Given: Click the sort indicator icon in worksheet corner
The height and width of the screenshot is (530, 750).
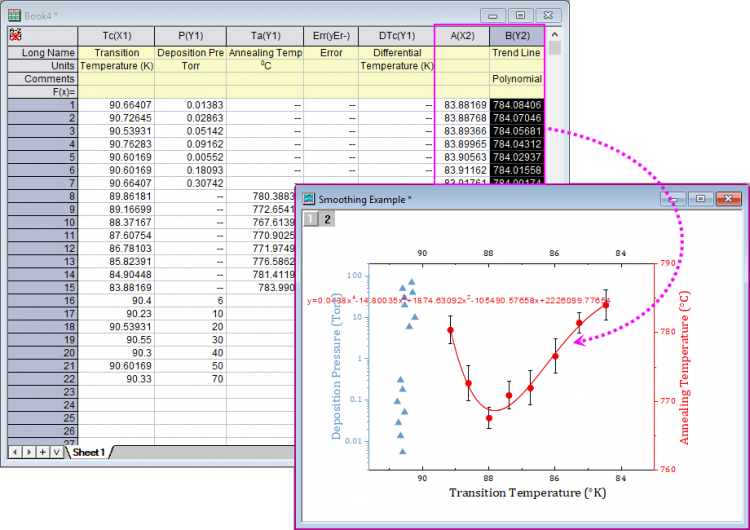Looking at the screenshot, I should [16, 35].
